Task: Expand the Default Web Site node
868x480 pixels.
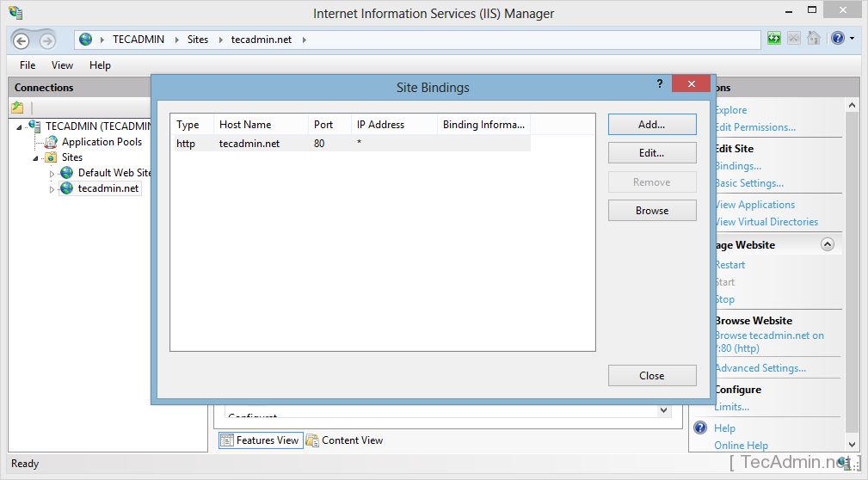Action: 52,174
